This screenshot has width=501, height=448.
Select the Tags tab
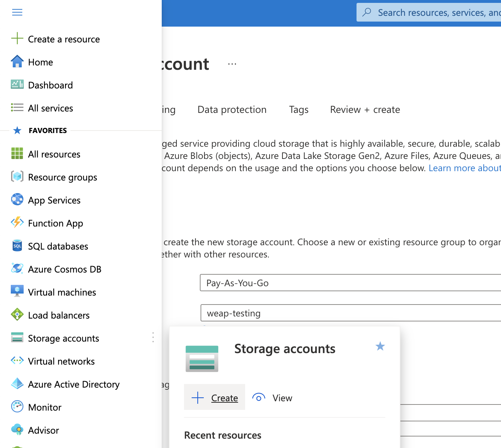[x=299, y=110]
